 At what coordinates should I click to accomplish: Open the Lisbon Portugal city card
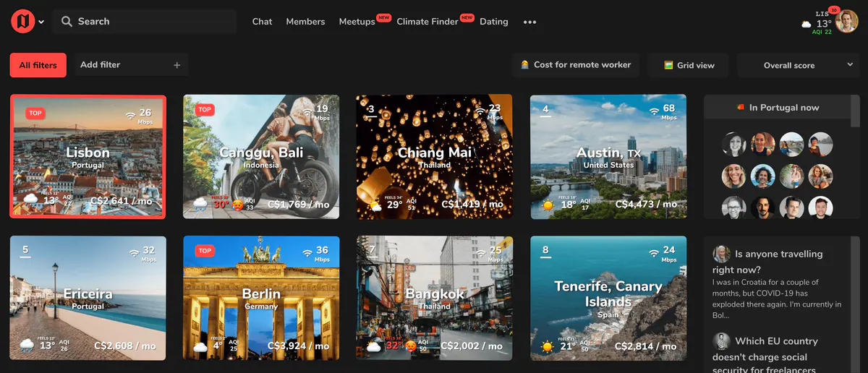88,157
